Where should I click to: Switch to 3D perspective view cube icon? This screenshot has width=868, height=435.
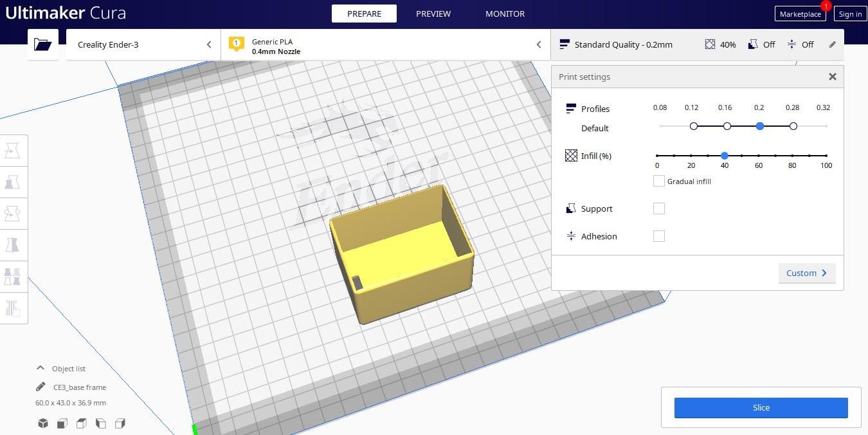[x=43, y=423]
